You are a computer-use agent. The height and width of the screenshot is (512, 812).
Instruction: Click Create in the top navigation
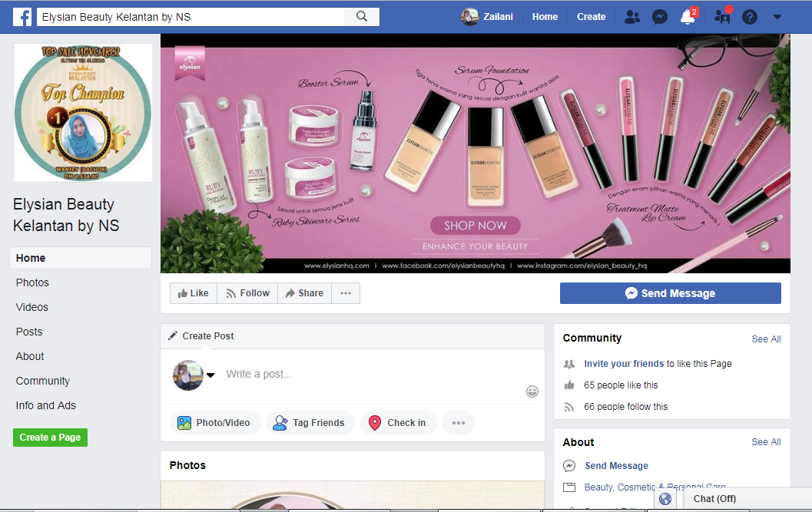tap(591, 17)
